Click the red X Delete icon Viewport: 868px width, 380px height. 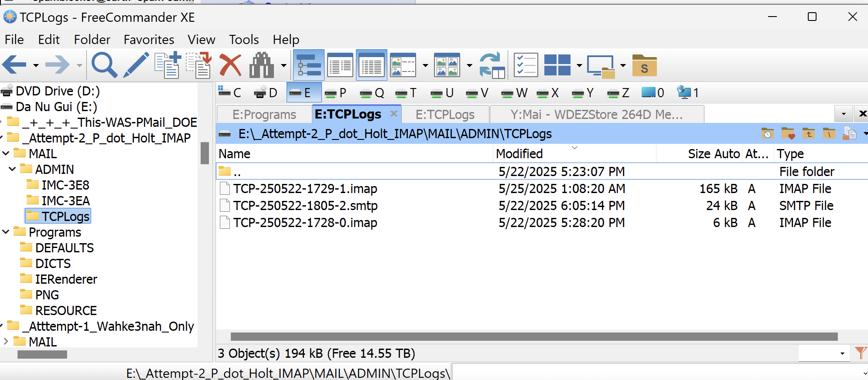[230, 65]
